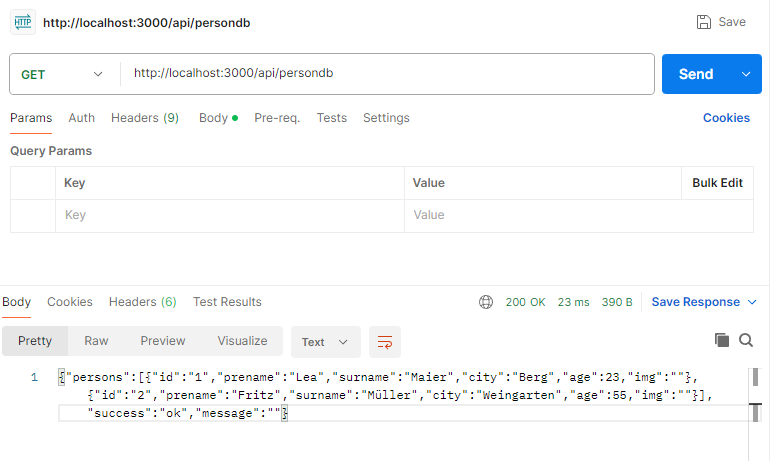
Task: Copy response using the clipboard icon
Action: click(722, 340)
